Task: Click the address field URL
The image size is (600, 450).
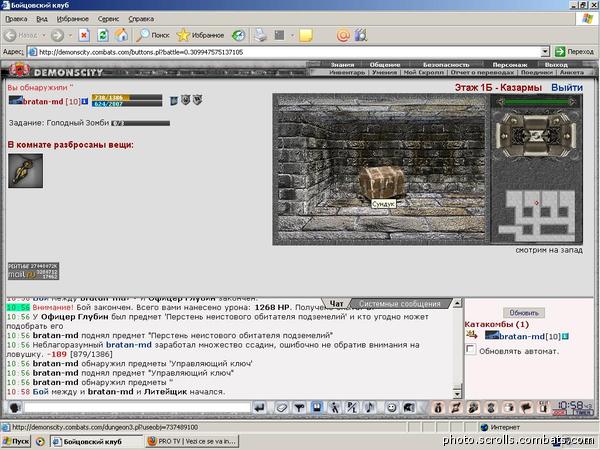Action: [x=285, y=52]
